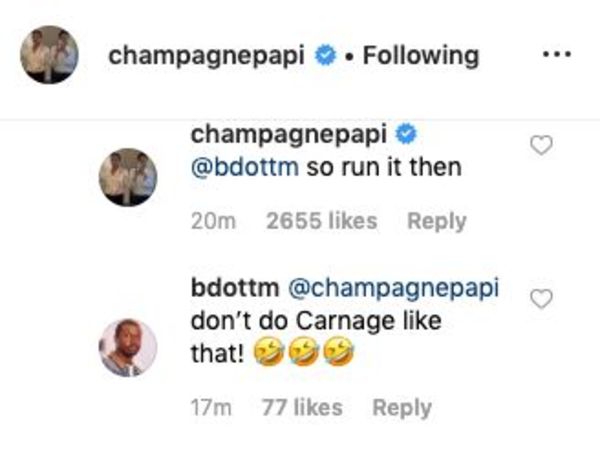Viewport: 600px width, 452px height.
Task: View the 2655 likes list
Action: [x=322, y=221]
